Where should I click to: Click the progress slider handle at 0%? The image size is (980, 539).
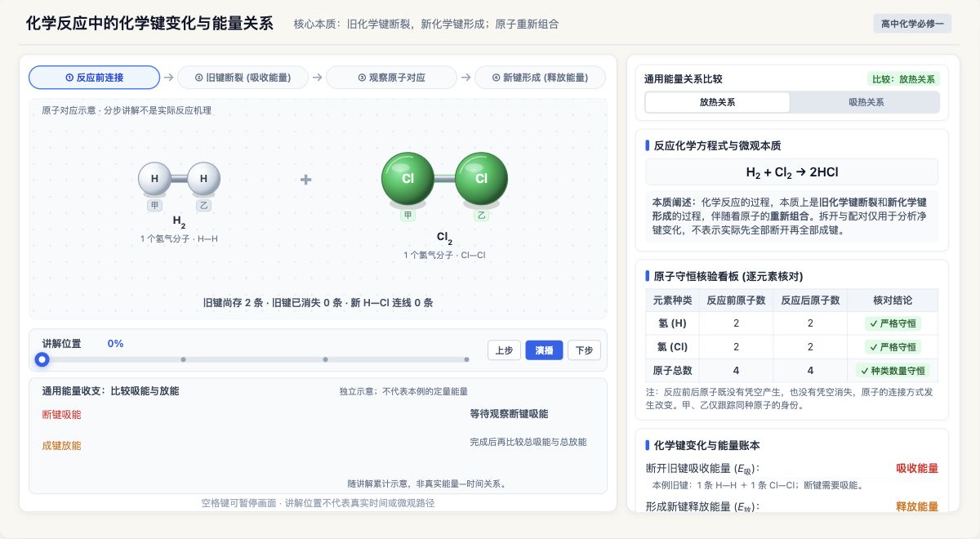(x=42, y=359)
